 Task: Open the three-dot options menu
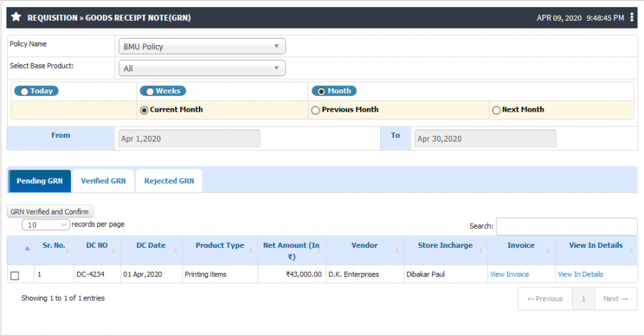pos(632,17)
